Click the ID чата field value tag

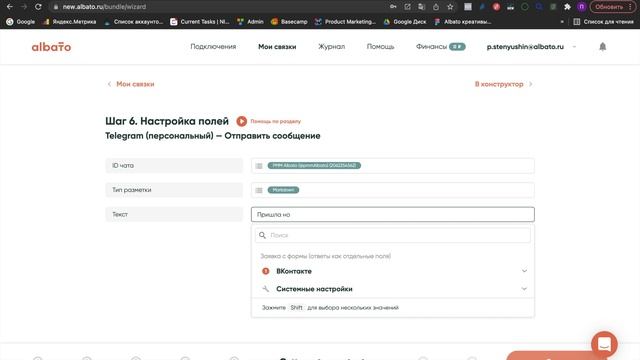314,165
